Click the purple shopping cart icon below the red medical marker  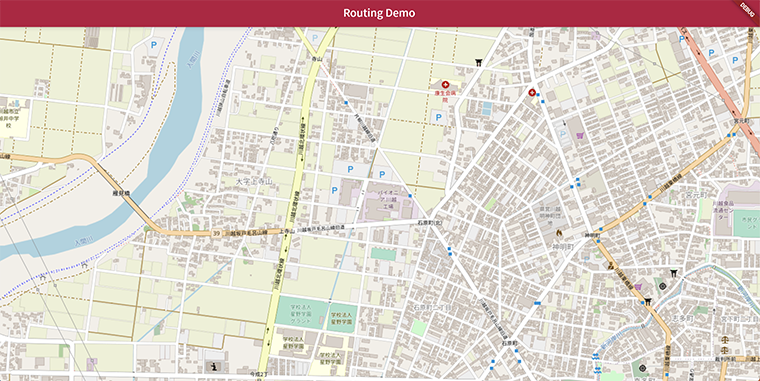[x=580, y=136]
